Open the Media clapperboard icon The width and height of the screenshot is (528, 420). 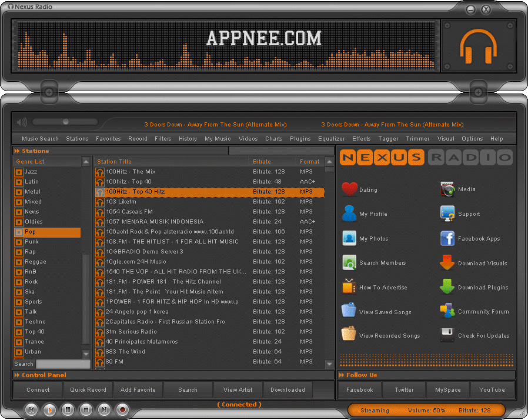pyautogui.click(x=447, y=189)
